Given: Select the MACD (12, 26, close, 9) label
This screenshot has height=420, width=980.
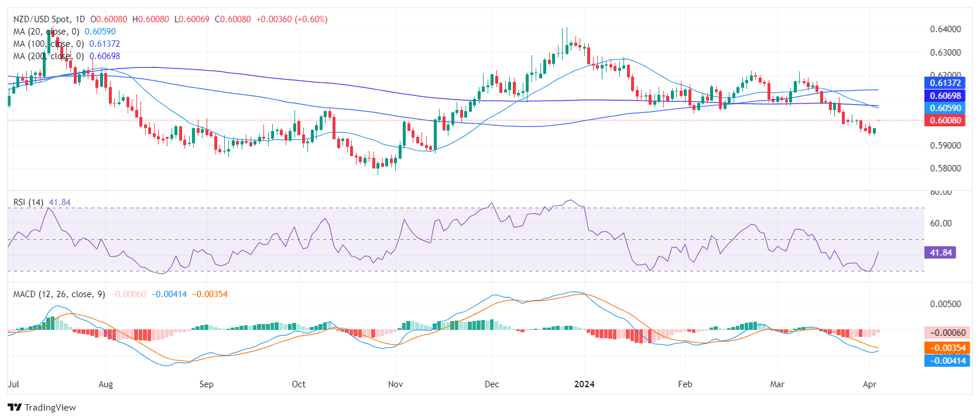Looking at the screenshot, I should [59, 294].
